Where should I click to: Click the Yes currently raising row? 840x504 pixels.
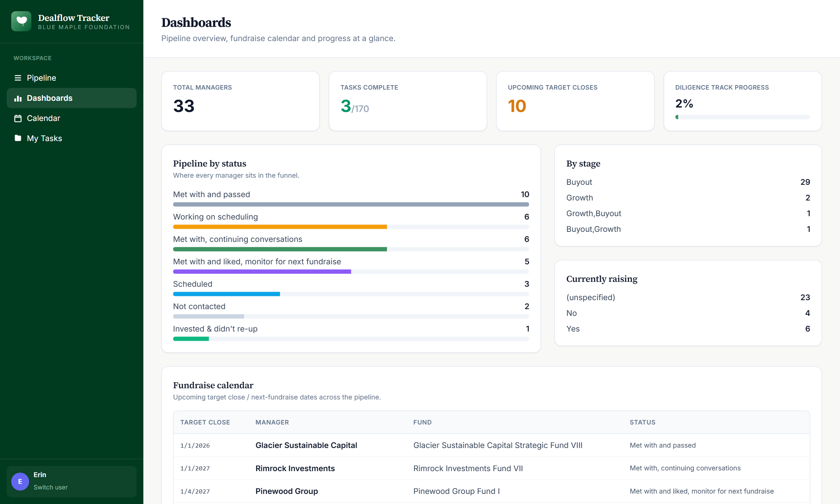pyautogui.click(x=688, y=329)
